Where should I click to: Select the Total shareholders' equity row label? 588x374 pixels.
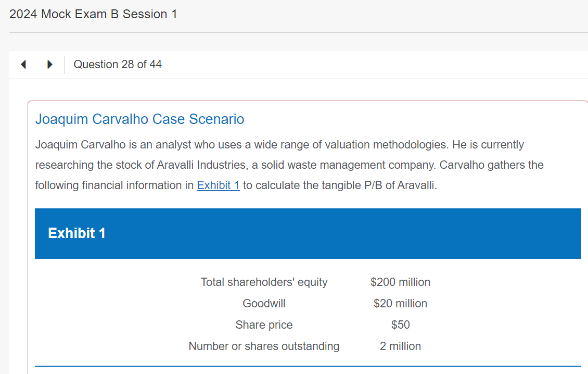click(x=264, y=282)
